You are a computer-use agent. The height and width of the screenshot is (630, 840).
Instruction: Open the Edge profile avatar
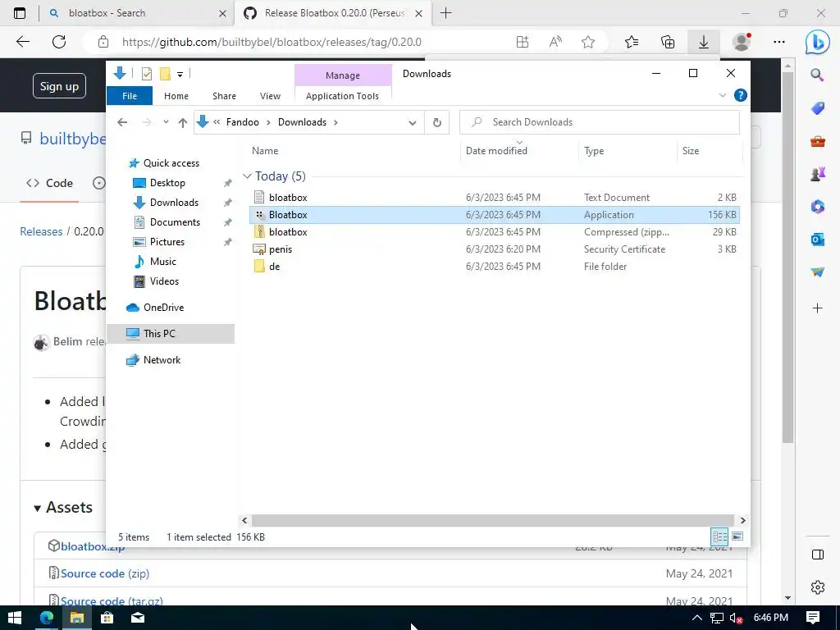click(x=742, y=42)
